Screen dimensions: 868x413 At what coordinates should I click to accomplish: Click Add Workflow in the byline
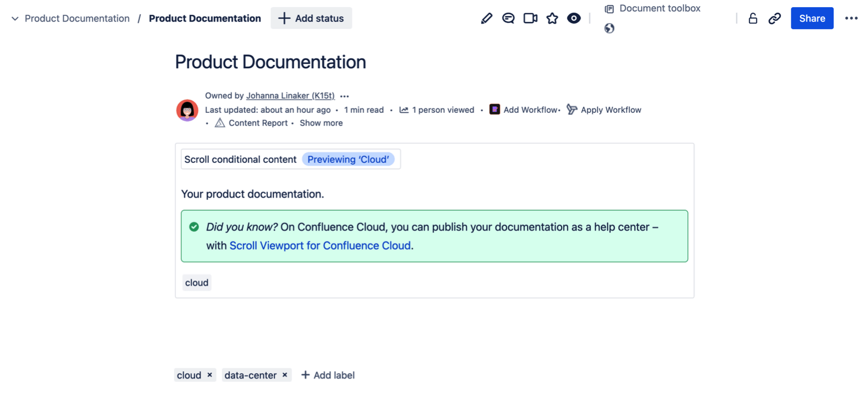point(530,110)
